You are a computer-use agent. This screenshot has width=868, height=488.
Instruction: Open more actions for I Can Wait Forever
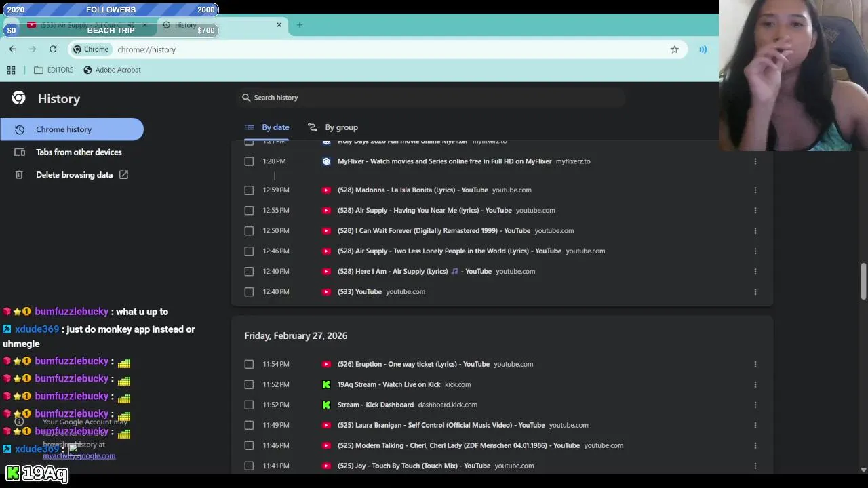[755, 231]
